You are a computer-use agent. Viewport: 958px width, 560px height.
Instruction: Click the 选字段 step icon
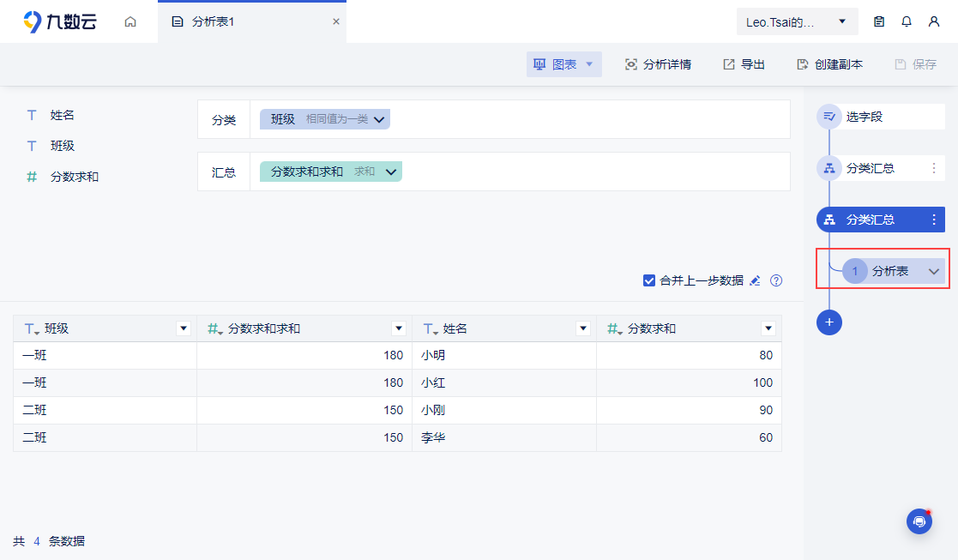pos(829,117)
